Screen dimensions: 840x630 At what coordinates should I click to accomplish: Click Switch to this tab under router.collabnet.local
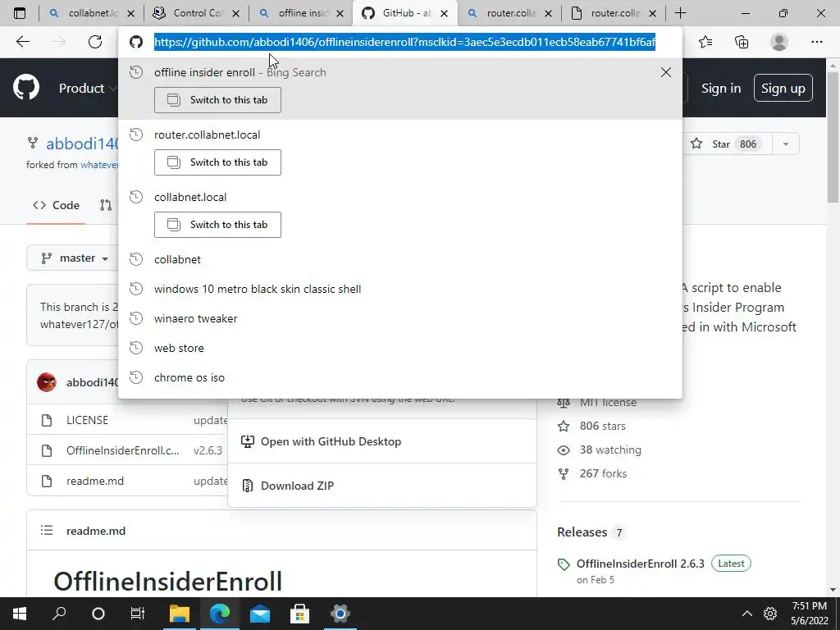(217, 162)
